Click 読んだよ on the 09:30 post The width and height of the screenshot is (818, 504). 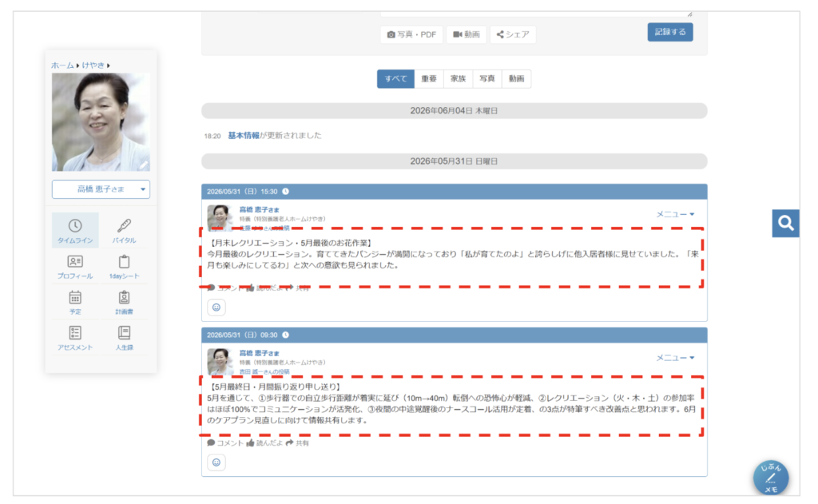tap(264, 443)
